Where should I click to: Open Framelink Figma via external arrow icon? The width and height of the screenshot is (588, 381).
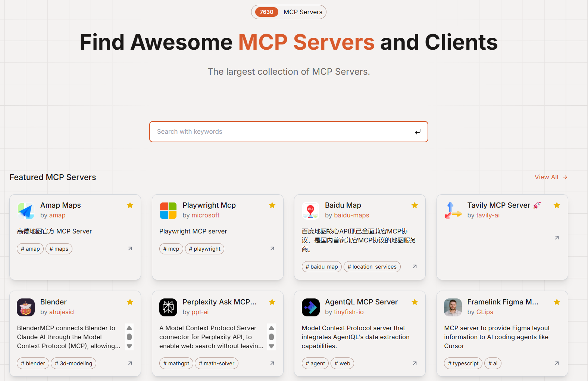point(557,363)
